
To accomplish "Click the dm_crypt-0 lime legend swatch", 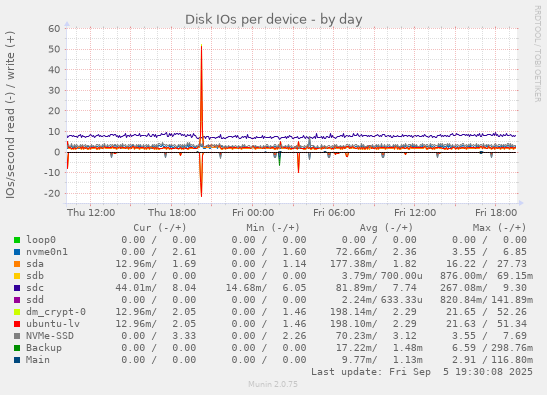I will (17, 312).
